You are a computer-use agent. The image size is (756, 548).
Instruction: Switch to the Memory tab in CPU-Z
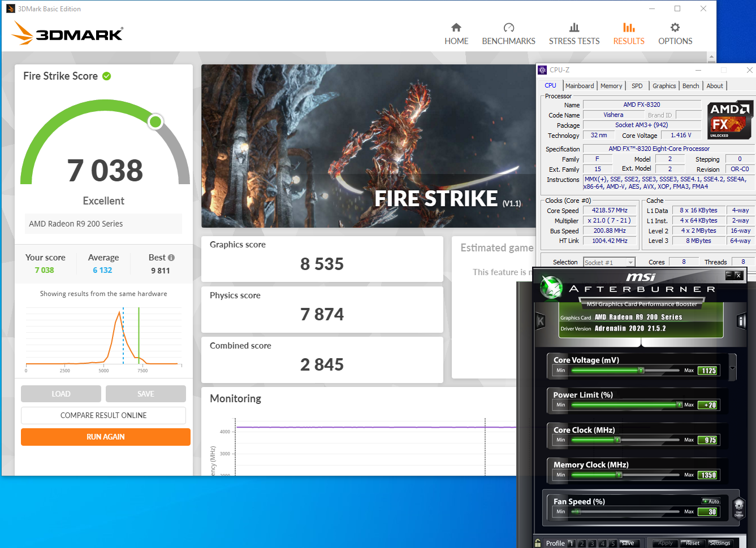(611, 86)
